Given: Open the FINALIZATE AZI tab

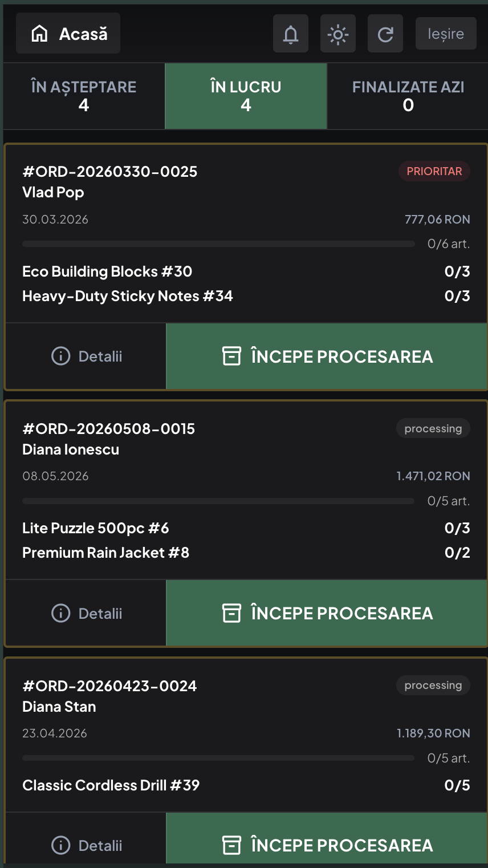Looking at the screenshot, I should click(x=408, y=96).
